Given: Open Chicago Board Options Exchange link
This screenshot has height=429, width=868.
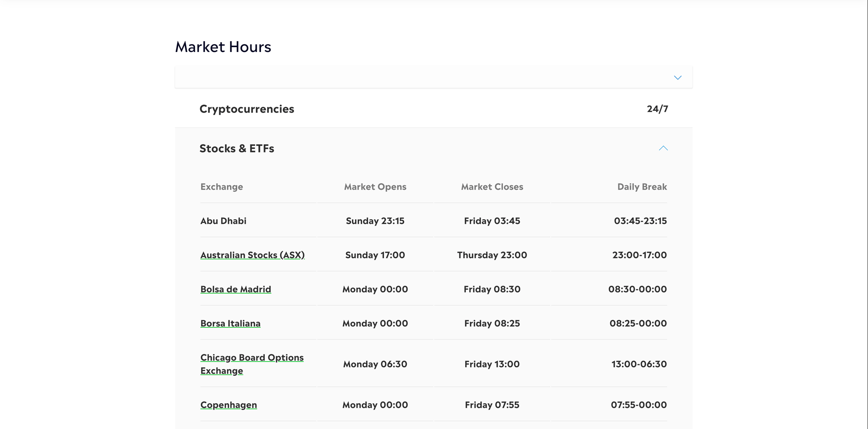Looking at the screenshot, I should [252, 364].
